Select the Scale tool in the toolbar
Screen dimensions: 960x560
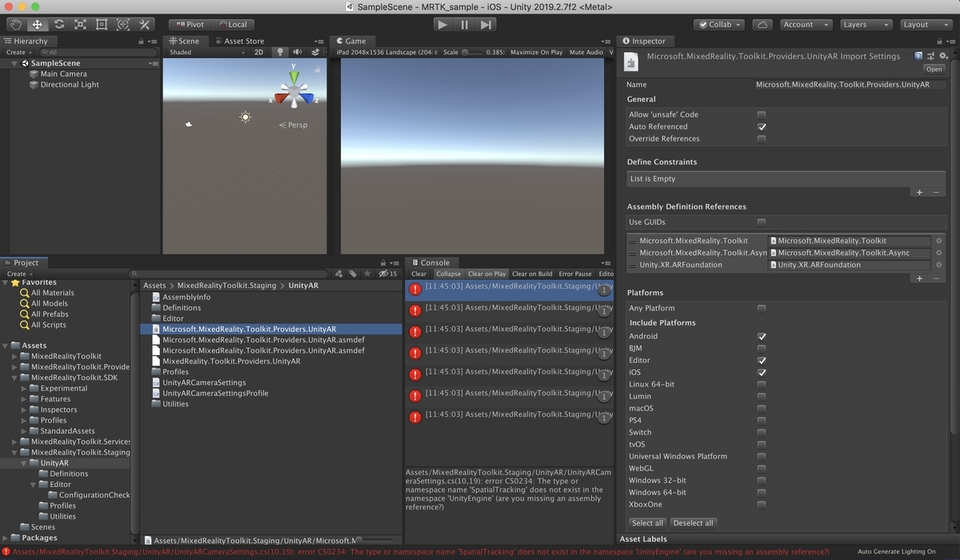pos(80,25)
